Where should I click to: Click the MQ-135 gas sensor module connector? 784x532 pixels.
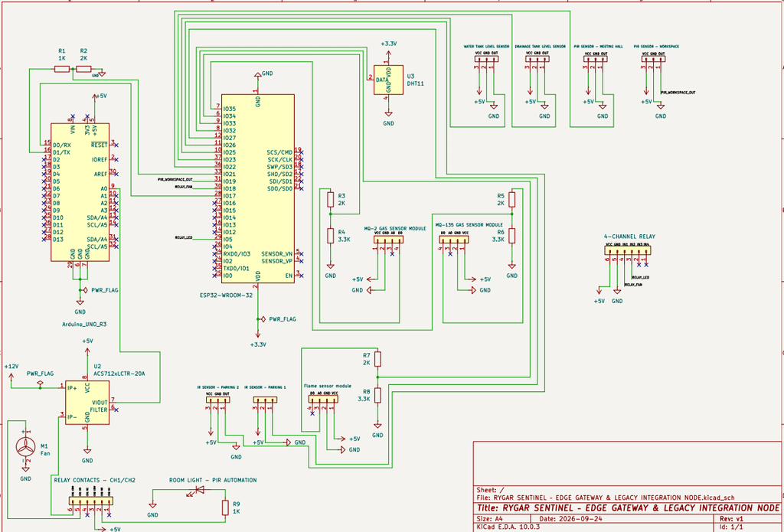click(454, 240)
